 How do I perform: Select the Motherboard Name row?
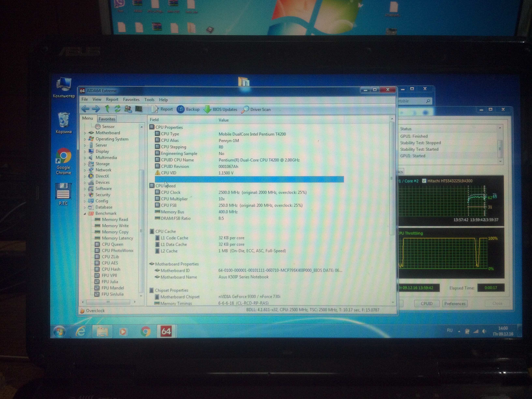pos(249,277)
